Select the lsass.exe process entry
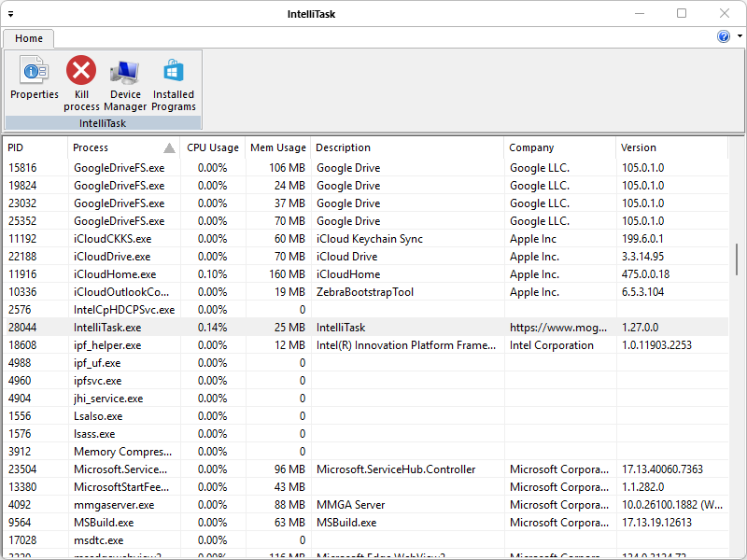 tap(94, 434)
